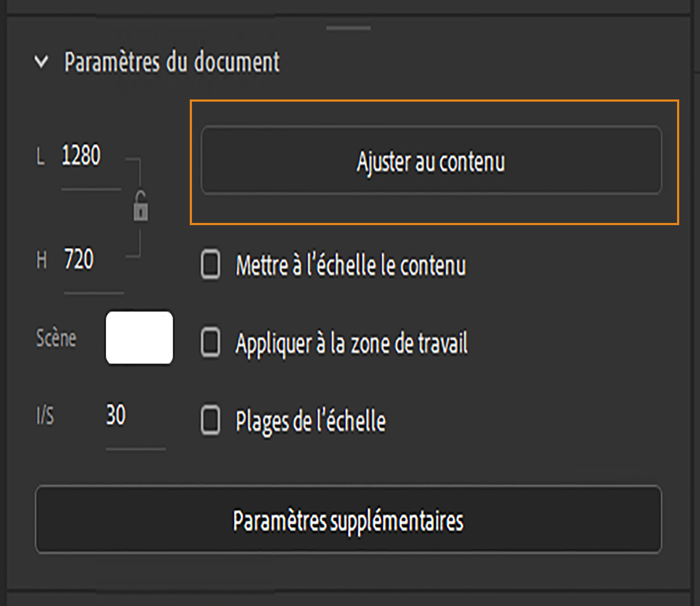Click the aspect ratio lock icon
700x606 pixels.
[x=140, y=207]
